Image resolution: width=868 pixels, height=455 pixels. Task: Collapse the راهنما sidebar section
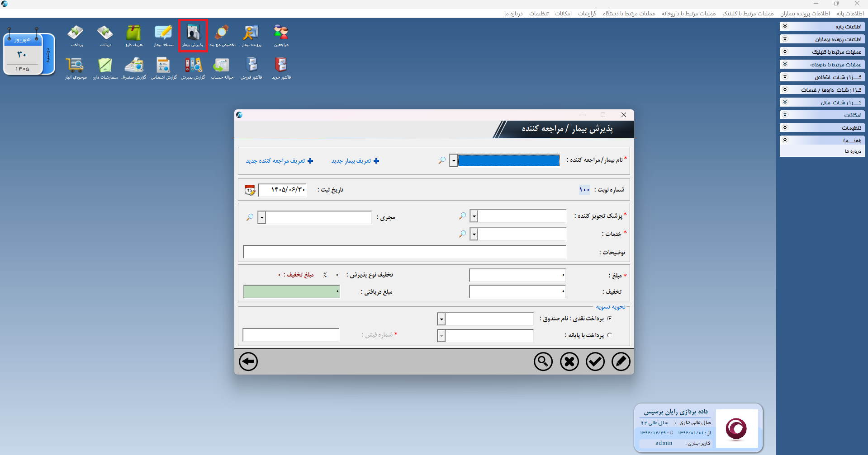point(822,140)
